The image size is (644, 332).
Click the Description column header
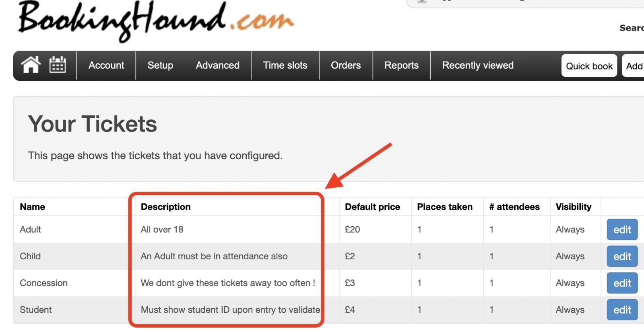click(165, 207)
